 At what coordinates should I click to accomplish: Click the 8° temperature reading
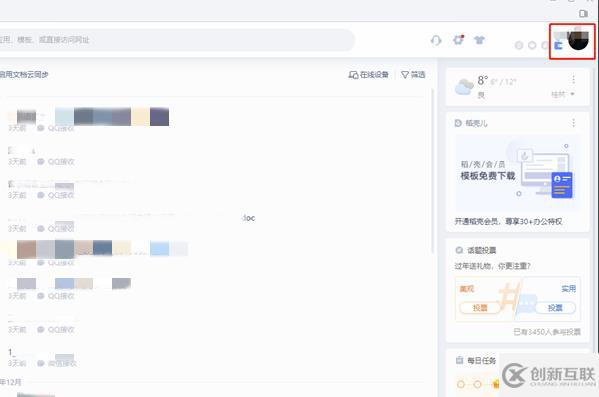click(482, 80)
